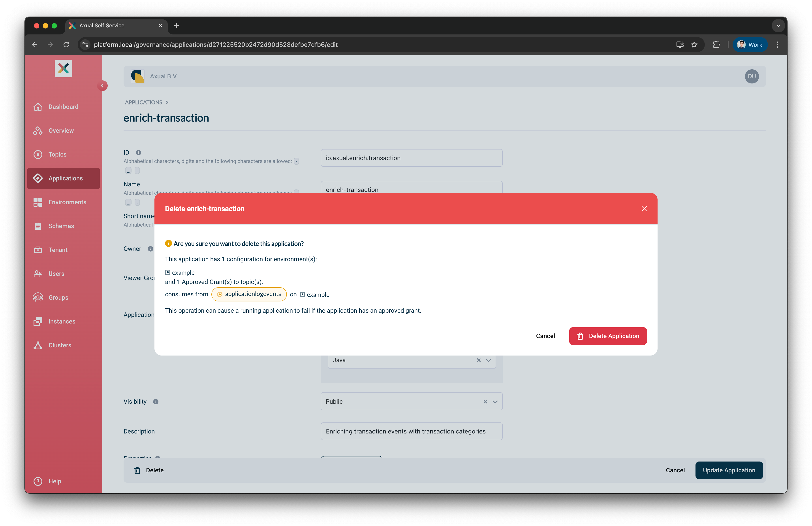Open the Visibility info tooltip
Viewport: 812px width, 526px height.
(x=156, y=401)
